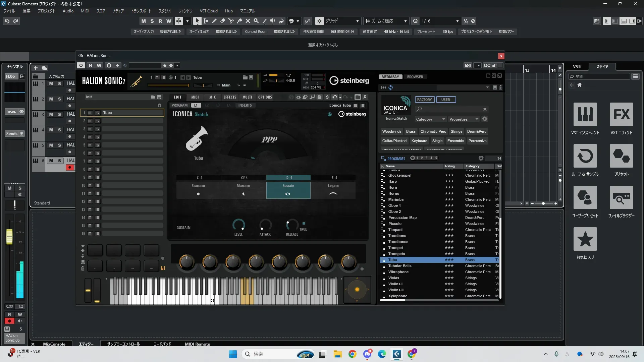Open the Category filter dropdown

[x=430, y=119]
